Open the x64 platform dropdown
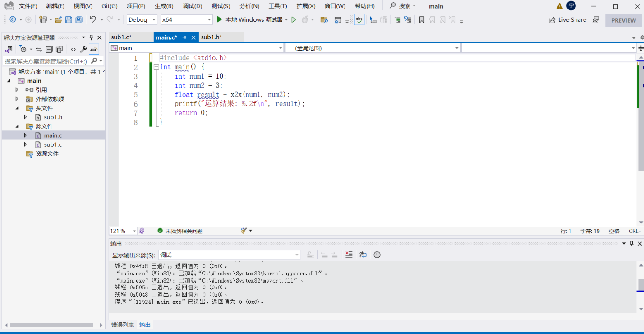644x334 pixels. (x=186, y=19)
